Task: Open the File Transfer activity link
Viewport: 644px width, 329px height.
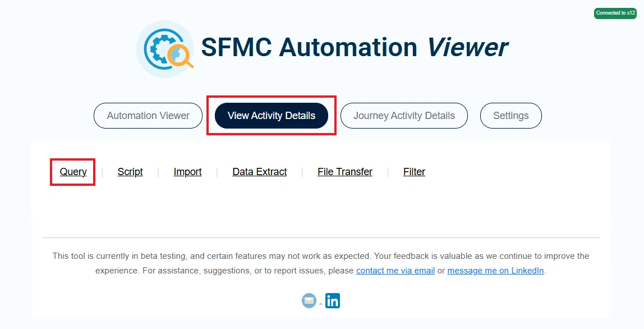Action: (345, 172)
